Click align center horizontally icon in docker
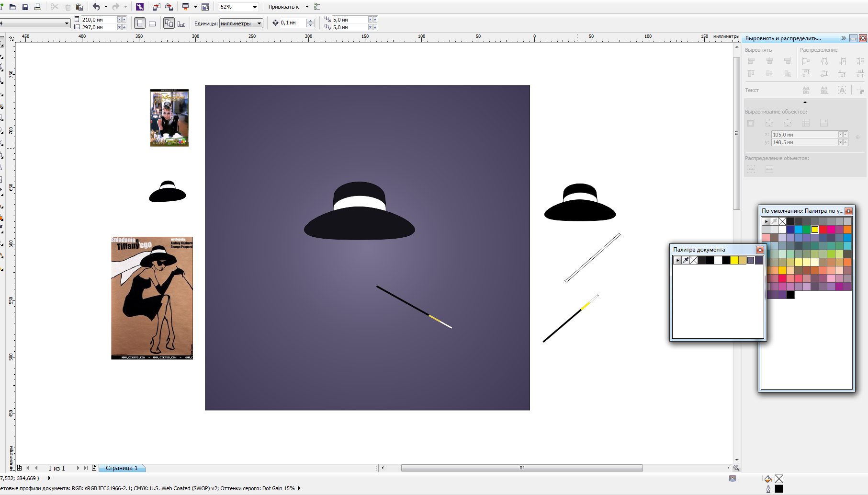The image size is (868, 495). (x=769, y=61)
